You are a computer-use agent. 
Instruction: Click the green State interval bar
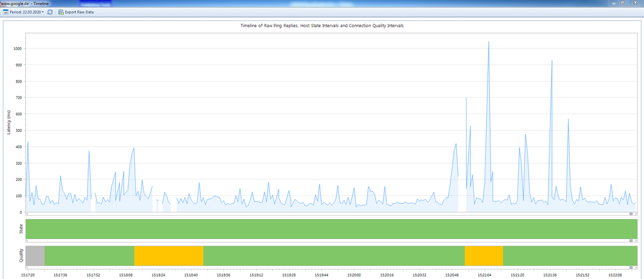pyautogui.click(x=331, y=229)
